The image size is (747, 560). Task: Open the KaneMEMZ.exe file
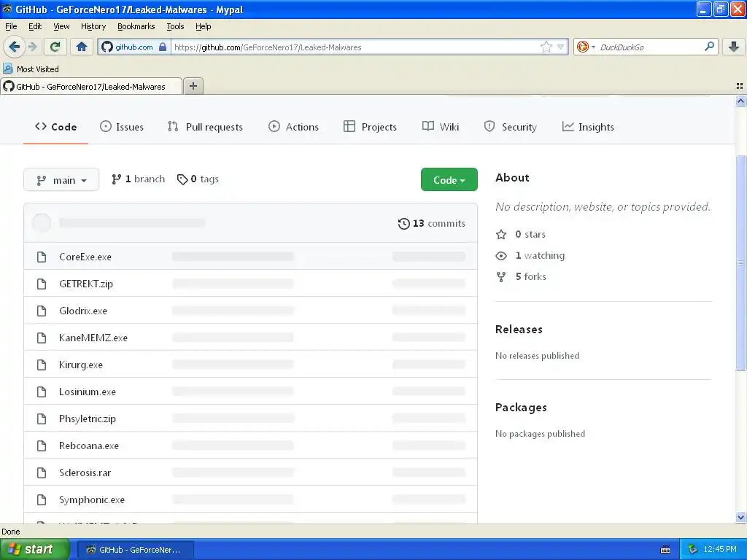[x=93, y=338]
